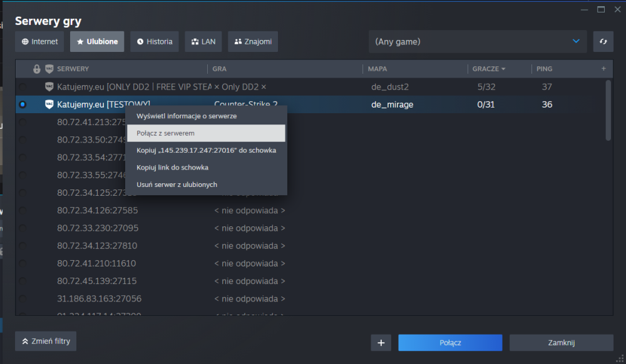The height and width of the screenshot is (364, 626).
Task: Switch to the Internet tab
Action: click(39, 41)
